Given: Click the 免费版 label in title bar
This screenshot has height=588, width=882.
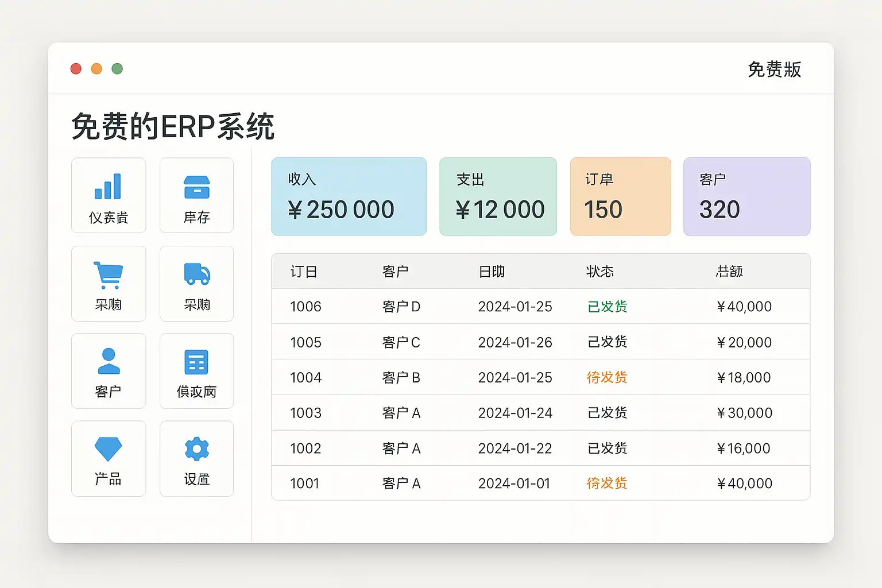Looking at the screenshot, I should tap(774, 69).
